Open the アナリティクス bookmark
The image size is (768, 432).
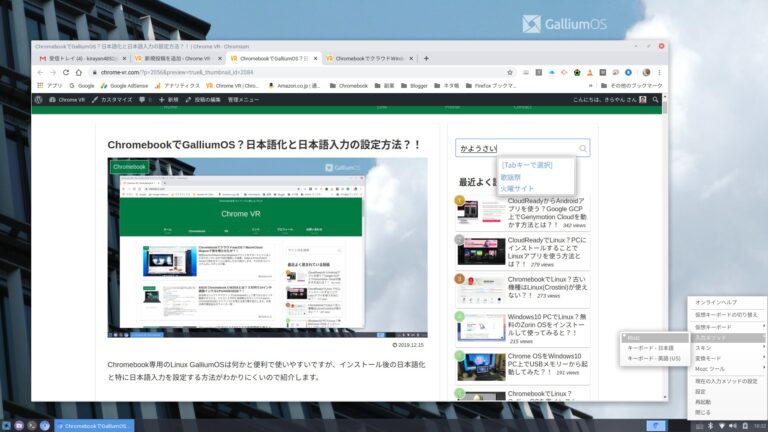tap(177, 86)
